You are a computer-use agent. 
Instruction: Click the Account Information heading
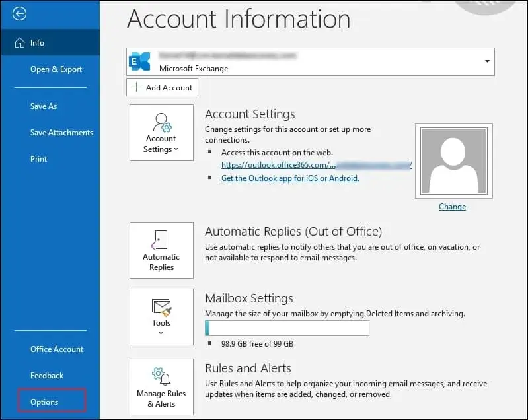pyautogui.click(x=239, y=19)
